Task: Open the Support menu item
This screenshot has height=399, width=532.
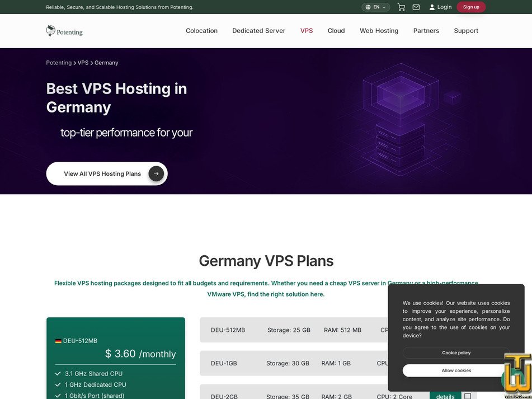Action: 466,31
